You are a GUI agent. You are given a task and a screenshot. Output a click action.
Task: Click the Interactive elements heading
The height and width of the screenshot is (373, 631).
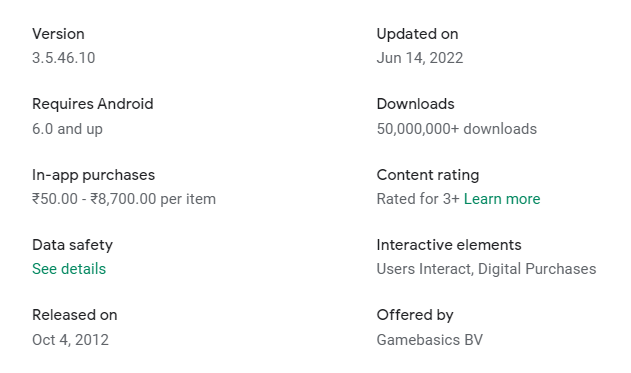tap(449, 245)
